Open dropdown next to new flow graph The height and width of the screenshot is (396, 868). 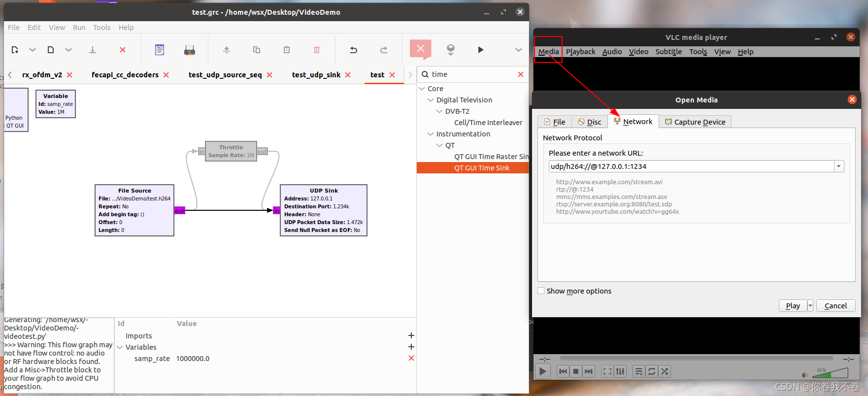pyautogui.click(x=33, y=50)
